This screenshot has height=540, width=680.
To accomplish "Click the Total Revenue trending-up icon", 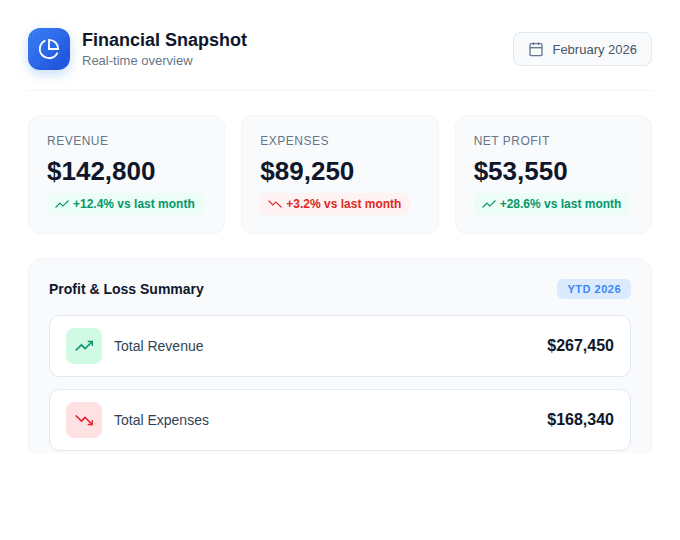I will [x=84, y=346].
